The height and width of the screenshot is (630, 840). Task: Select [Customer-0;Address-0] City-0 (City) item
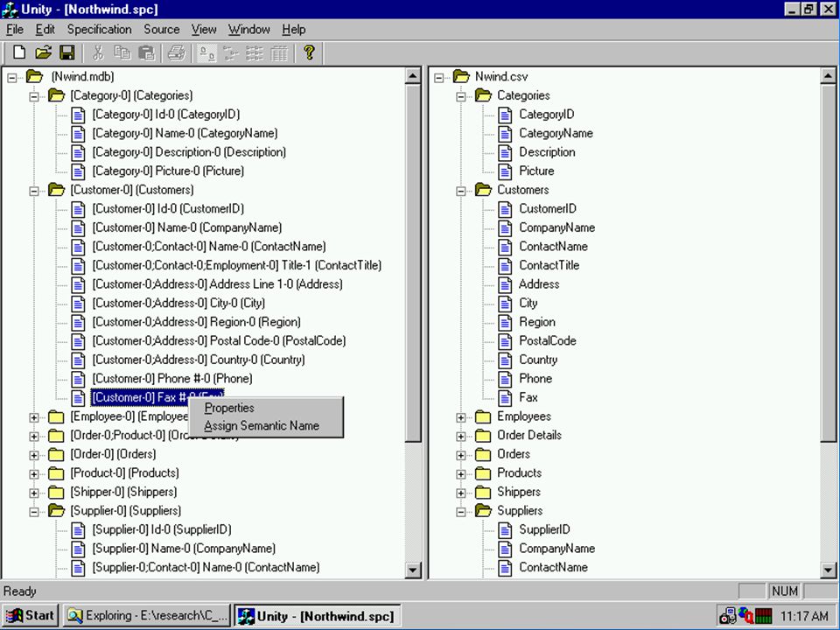tap(178, 304)
